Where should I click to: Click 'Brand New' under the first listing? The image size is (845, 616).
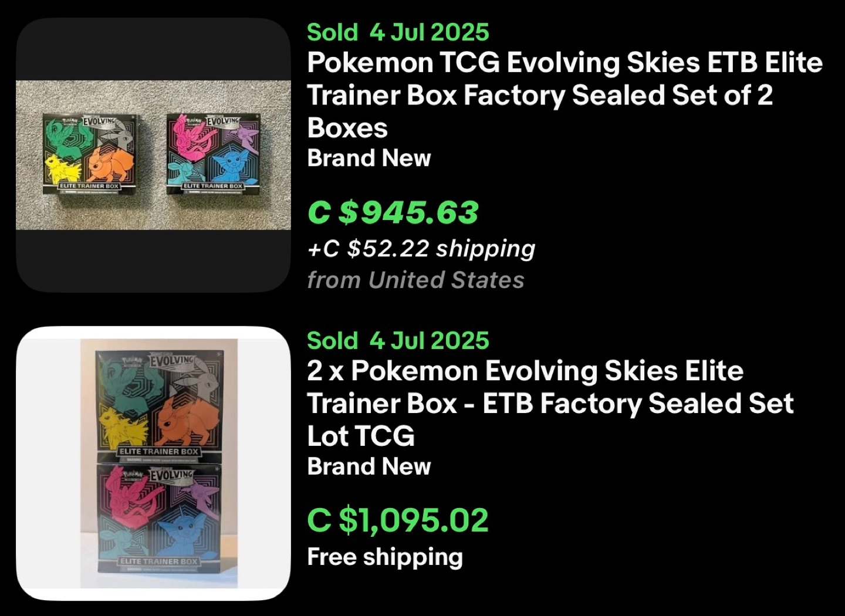[x=369, y=158]
